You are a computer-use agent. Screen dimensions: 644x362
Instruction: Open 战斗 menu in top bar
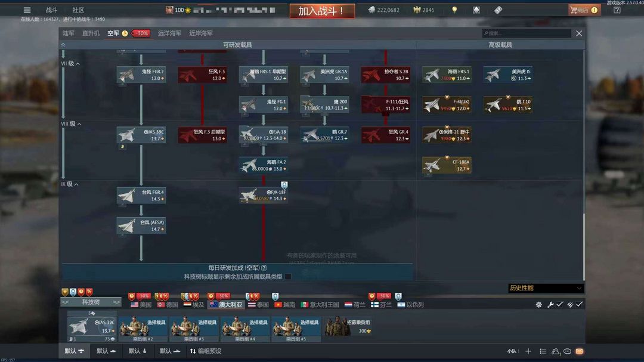[x=51, y=10]
